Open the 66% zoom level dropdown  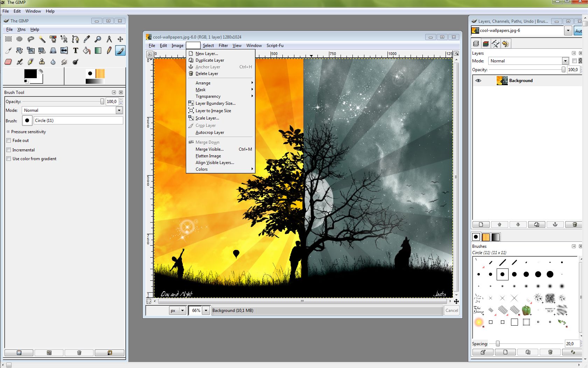[206, 311]
